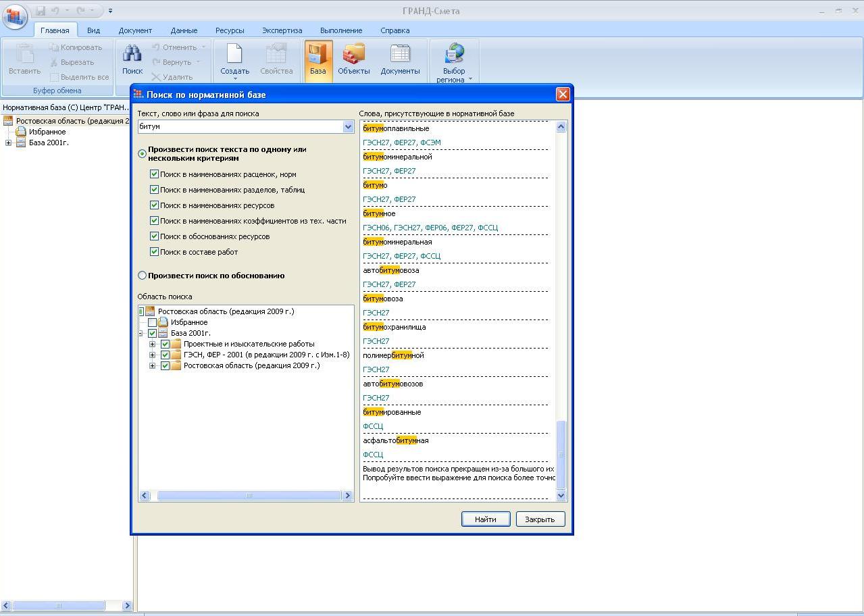Click the word полимербитумной in results
This screenshot has height=616, width=864.
tap(393, 355)
